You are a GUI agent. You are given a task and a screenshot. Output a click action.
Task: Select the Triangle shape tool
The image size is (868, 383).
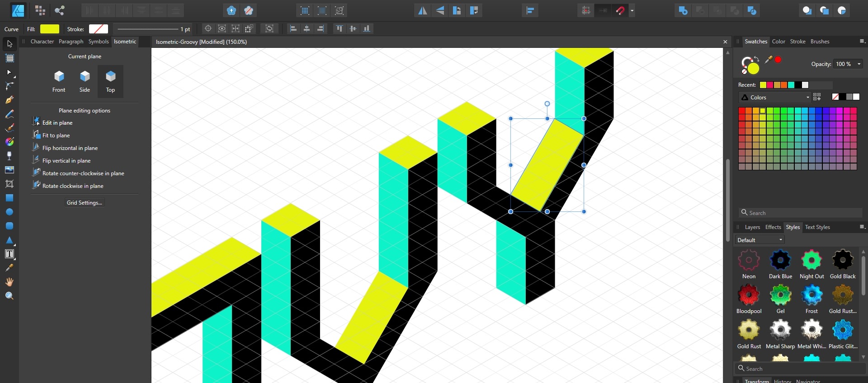[x=9, y=240]
